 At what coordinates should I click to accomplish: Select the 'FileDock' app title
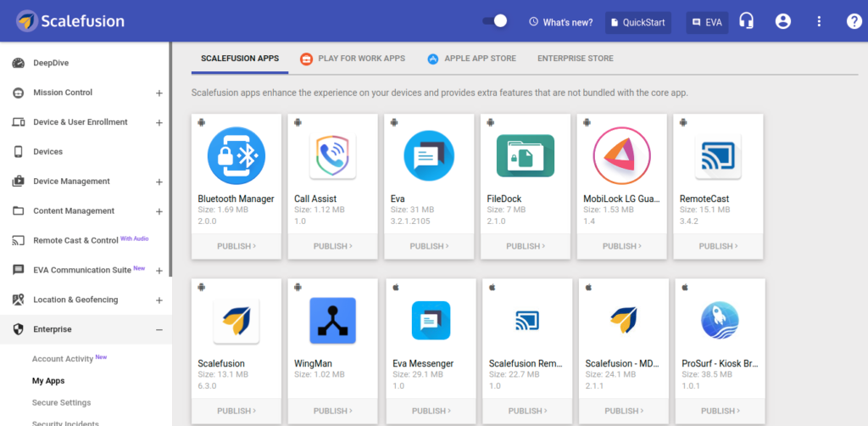click(504, 199)
